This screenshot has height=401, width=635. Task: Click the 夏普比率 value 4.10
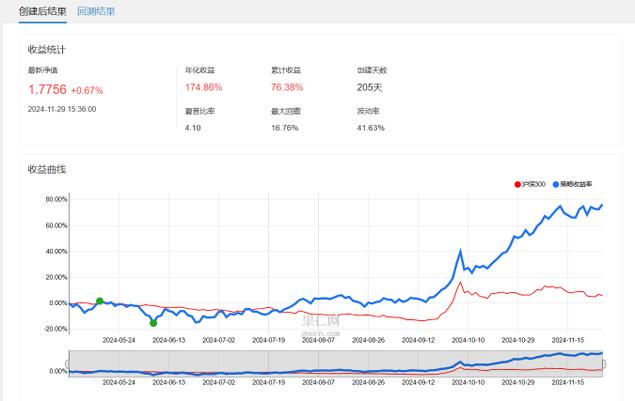(194, 128)
